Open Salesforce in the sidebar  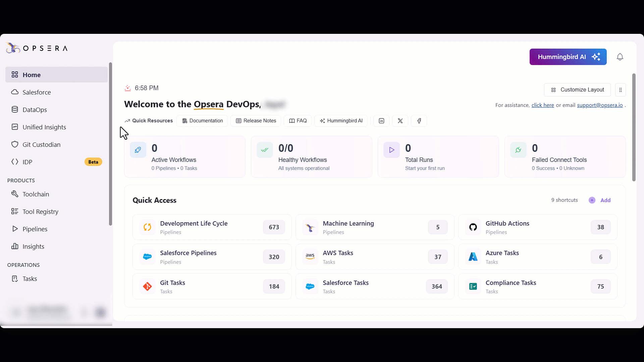pyautogui.click(x=37, y=92)
